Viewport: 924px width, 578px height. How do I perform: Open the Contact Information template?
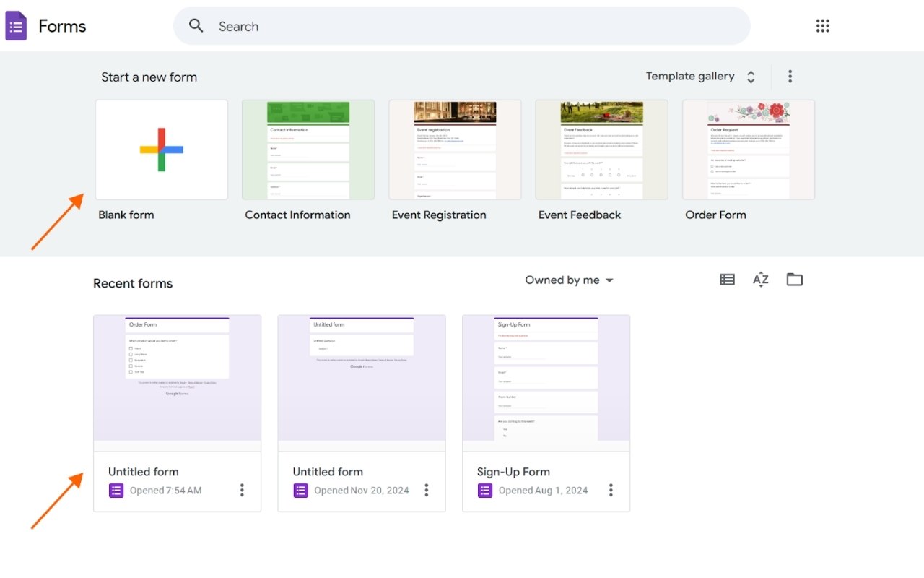pyautogui.click(x=308, y=150)
